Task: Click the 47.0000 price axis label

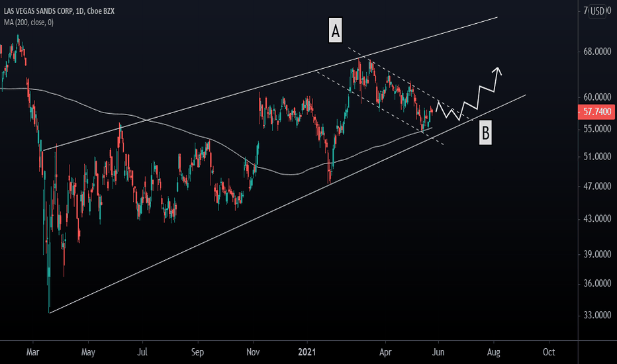Action: point(597,186)
